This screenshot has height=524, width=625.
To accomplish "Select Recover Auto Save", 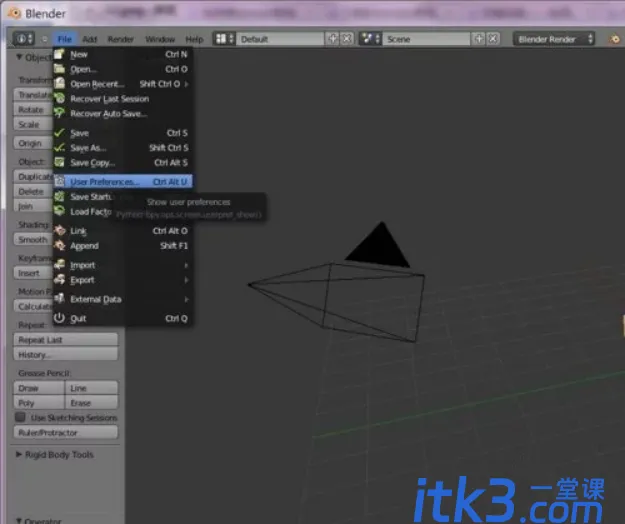I will [x=123, y=114].
